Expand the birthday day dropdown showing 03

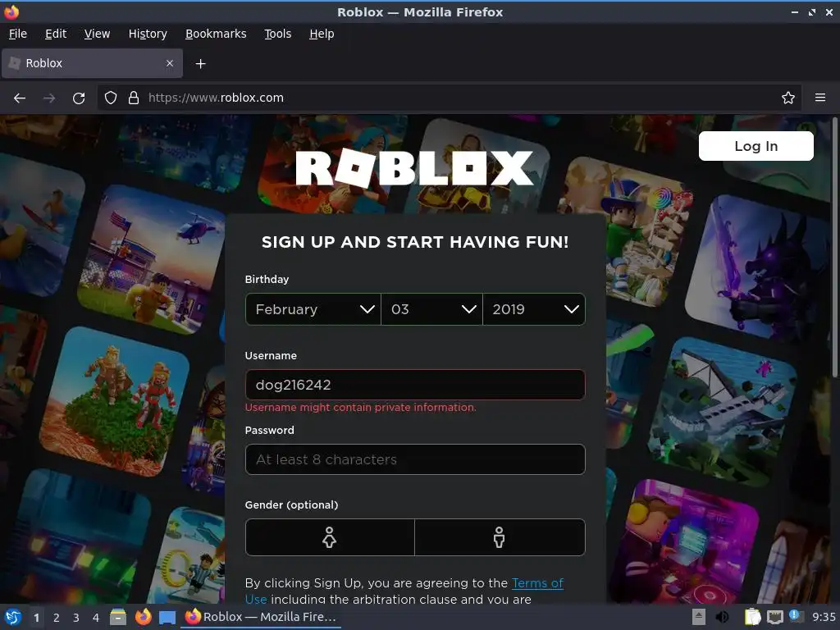tap(431, 309)
